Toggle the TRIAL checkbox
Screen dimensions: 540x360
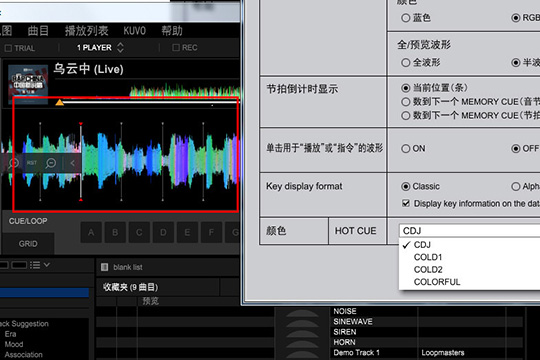pyautogui.click(x=8, y=48)
